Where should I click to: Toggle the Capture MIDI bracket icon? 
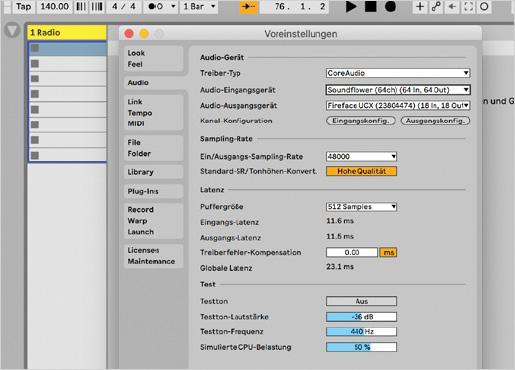468,6
